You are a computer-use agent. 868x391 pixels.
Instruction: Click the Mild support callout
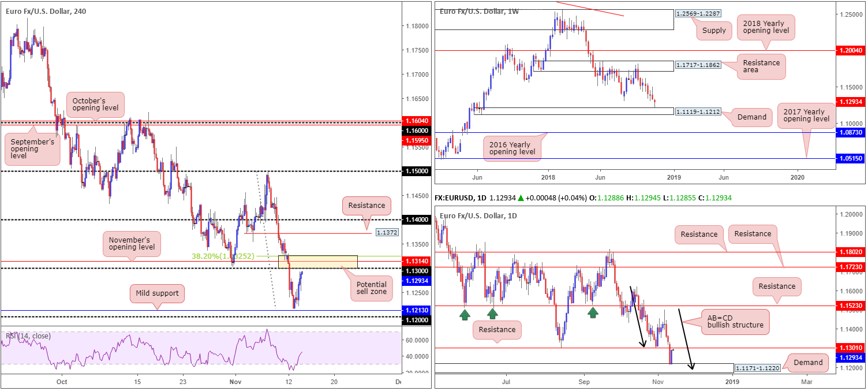coord(156,293)
